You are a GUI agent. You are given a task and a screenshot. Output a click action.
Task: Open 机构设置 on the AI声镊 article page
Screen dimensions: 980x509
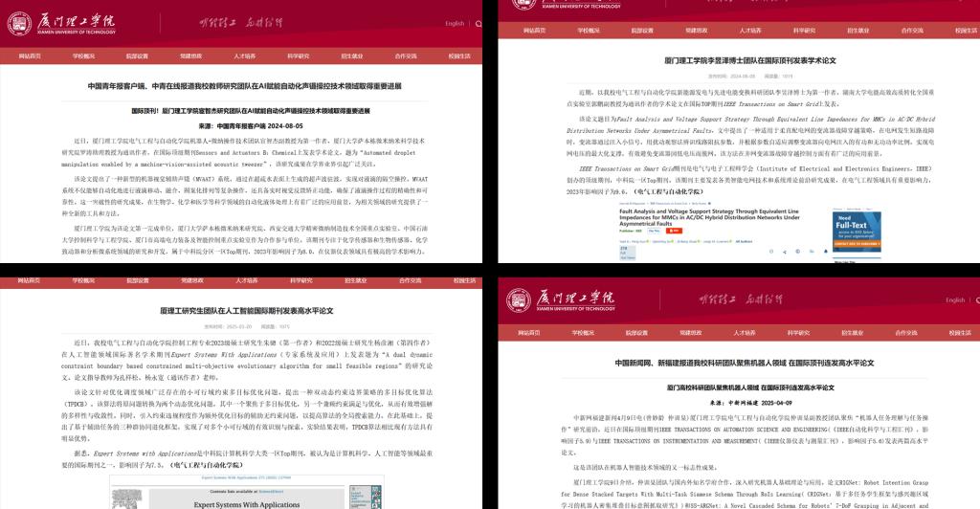(x=137, y=56)
